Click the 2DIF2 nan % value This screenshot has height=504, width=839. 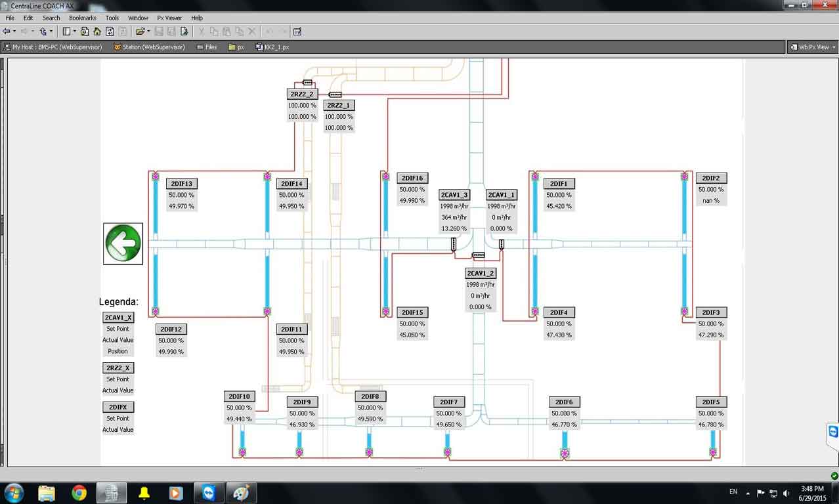[711, 201]
